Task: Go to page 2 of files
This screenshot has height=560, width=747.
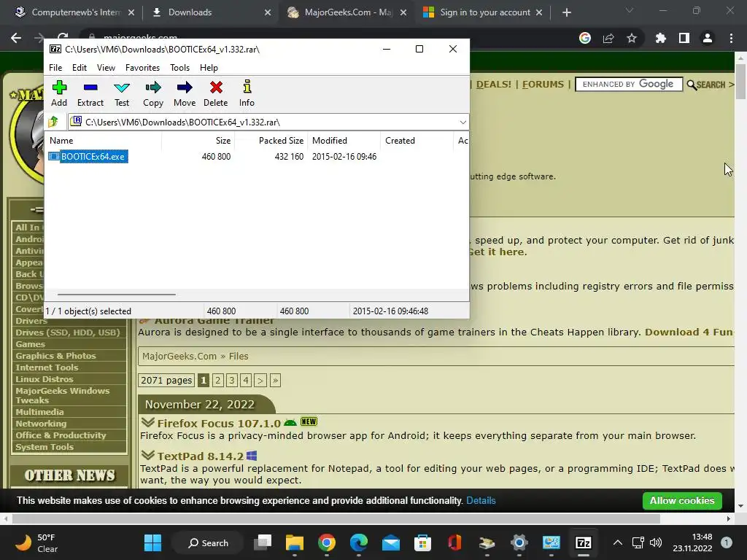Action: 217,380
